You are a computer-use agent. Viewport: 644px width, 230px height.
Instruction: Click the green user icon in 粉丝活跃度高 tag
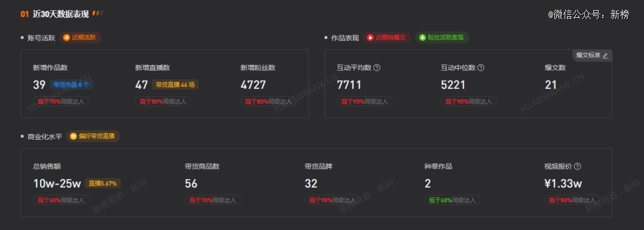click(422, 38)
